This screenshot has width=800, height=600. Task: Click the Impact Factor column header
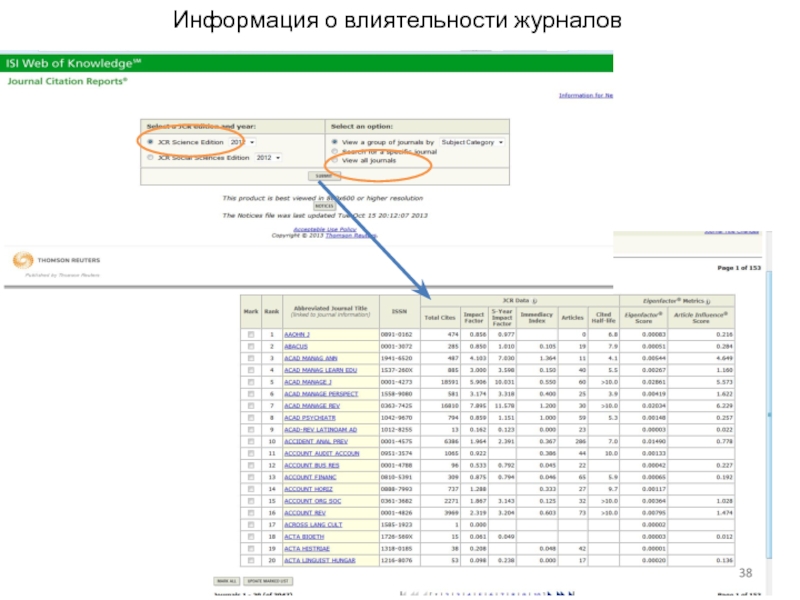(x=473, y=317)
